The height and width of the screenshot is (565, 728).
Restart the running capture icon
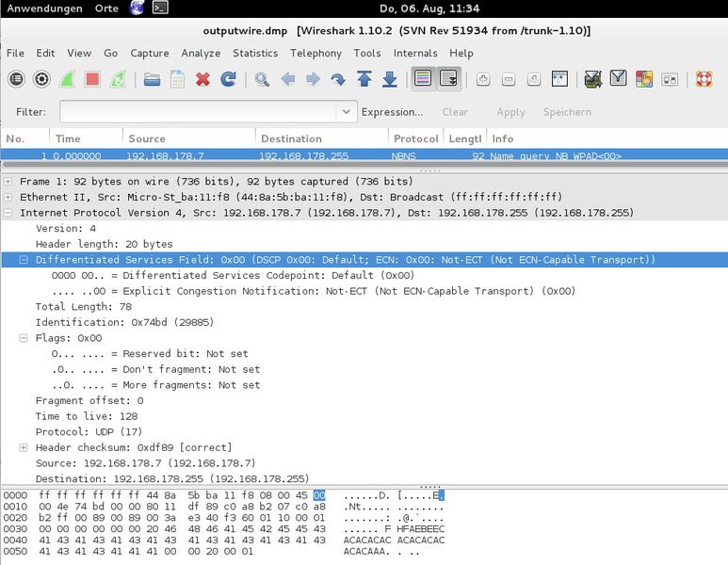coord(118,79)
